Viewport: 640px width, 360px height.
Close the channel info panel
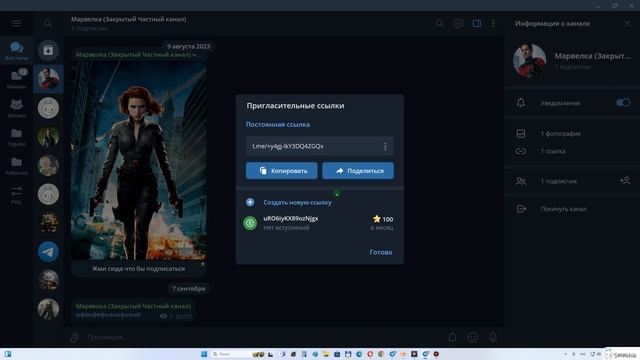coord(627,23)
